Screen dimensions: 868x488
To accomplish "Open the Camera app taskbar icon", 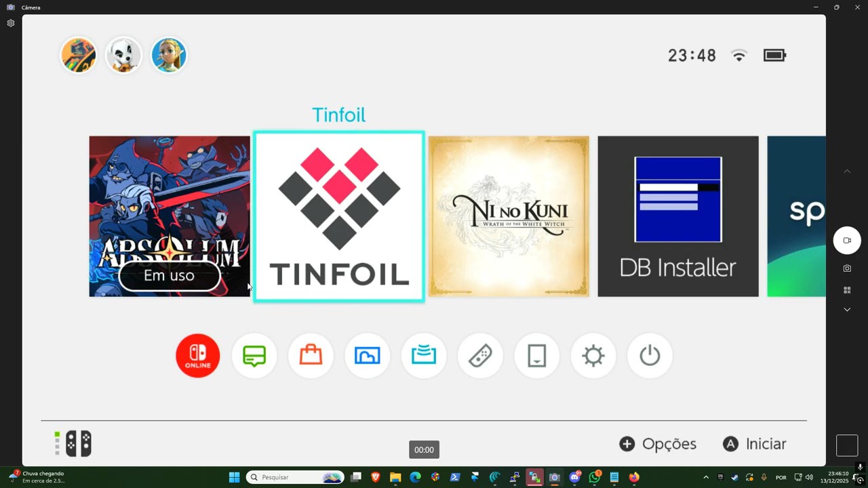I will (x=554, y=477).
